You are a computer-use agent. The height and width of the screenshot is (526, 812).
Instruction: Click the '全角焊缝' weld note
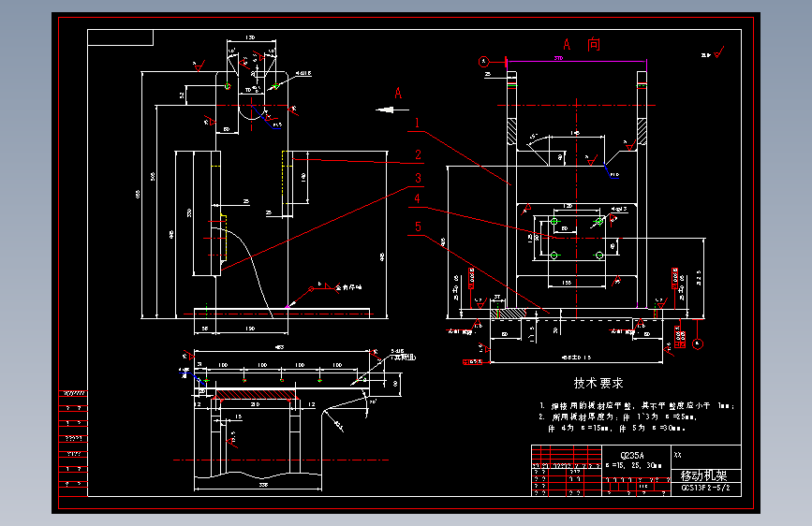[x=348, y=286]
